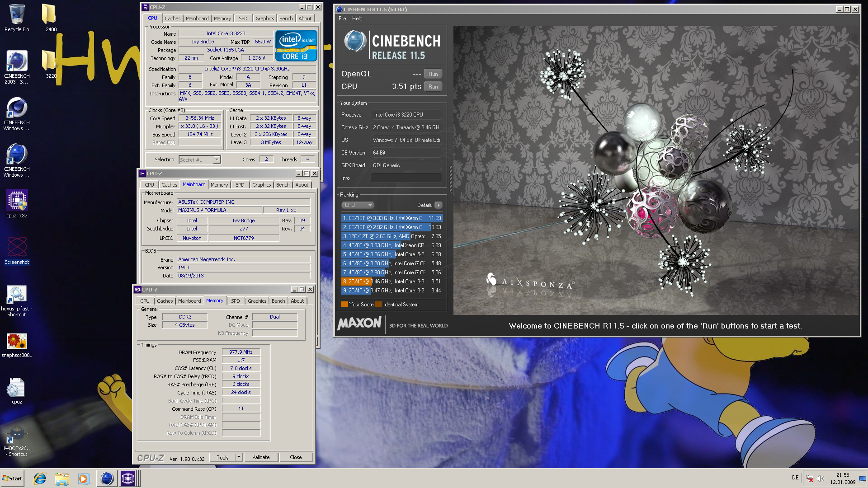Click the BIOS version 1903 field

pos(244,268)
